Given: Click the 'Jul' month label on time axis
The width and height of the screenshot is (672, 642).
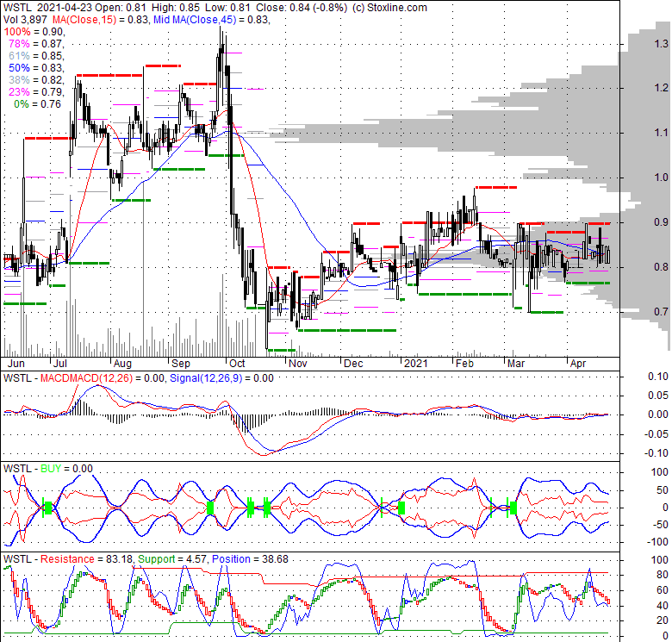Looking at the screenshot, I should point(60,364).
